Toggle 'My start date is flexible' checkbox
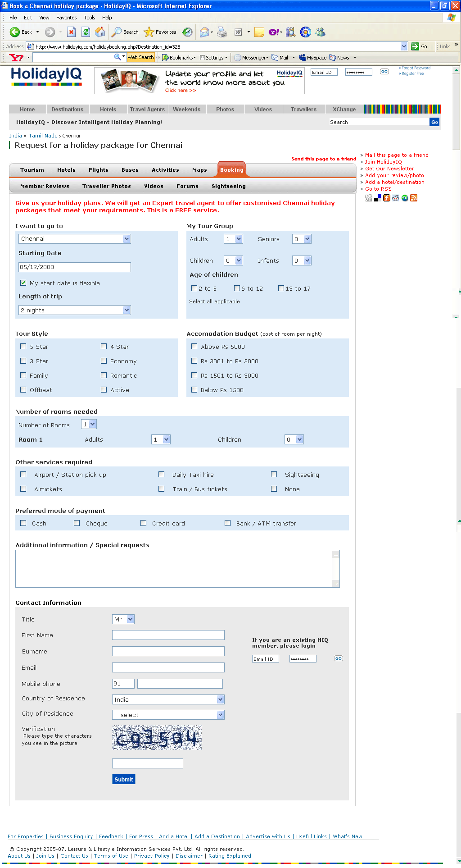Viewport: 461px width, 868px height. click(23, 283)
